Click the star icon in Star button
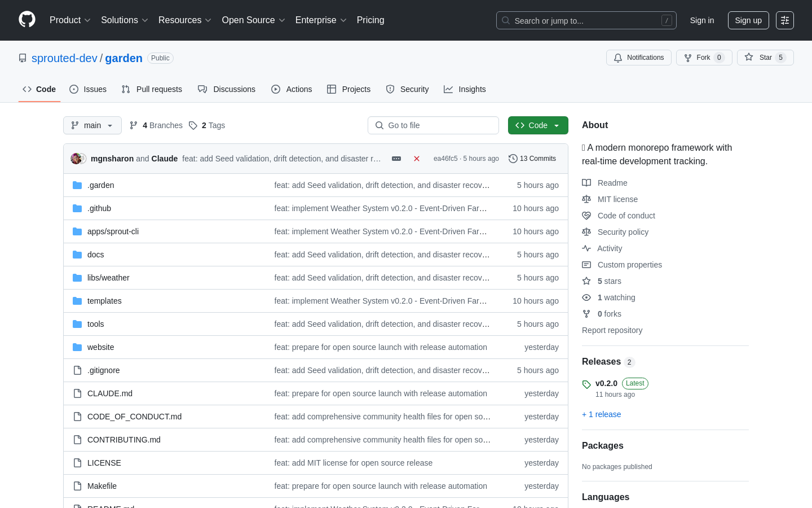812x508 pixels. [x=749, y=57]
